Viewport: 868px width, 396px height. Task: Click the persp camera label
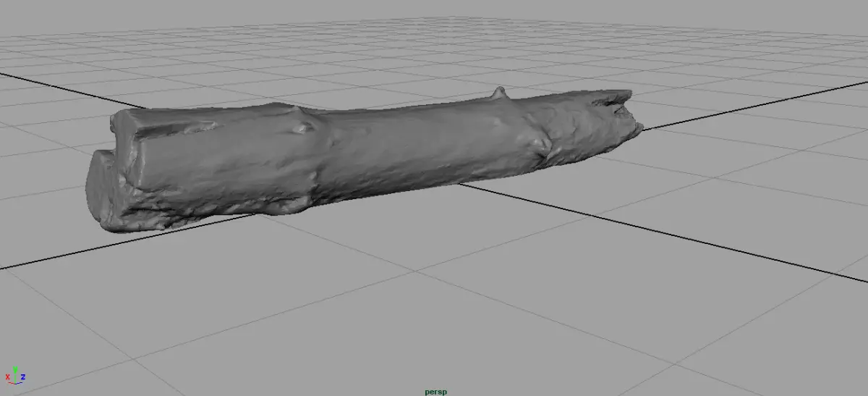click(435, 392)
